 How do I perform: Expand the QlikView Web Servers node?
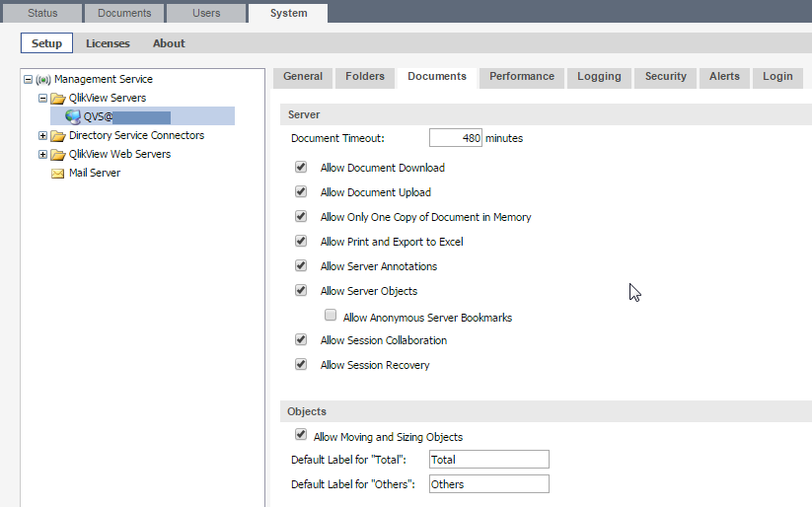42,154
